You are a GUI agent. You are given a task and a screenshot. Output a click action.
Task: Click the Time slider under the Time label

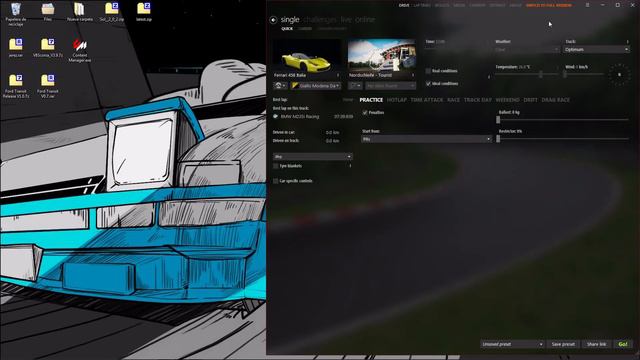456,49
